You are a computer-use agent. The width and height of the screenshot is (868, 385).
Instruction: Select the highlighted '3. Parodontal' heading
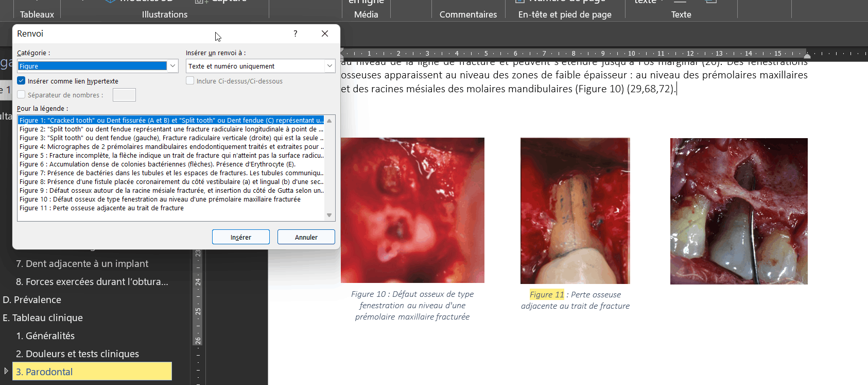pyautogui.click(x=92, y=372)
